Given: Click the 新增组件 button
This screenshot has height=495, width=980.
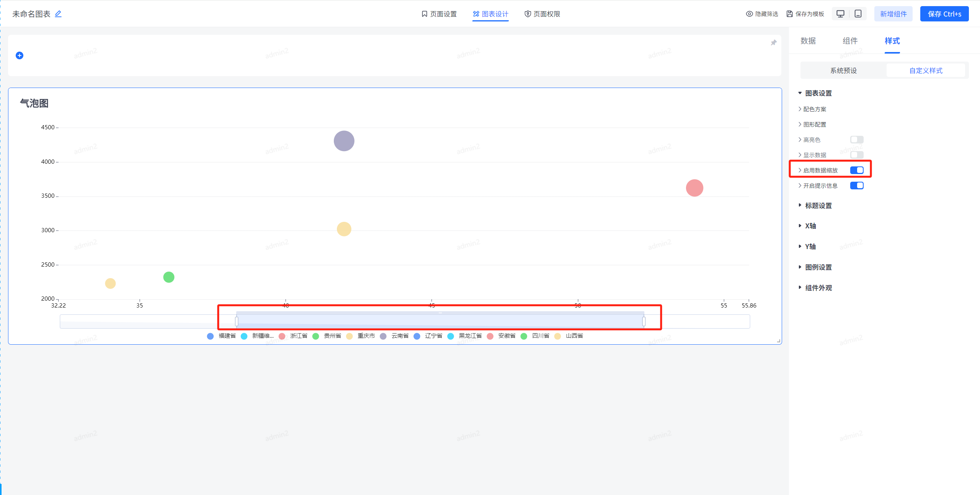Looking at the screenshot, I should coord(893,14).
